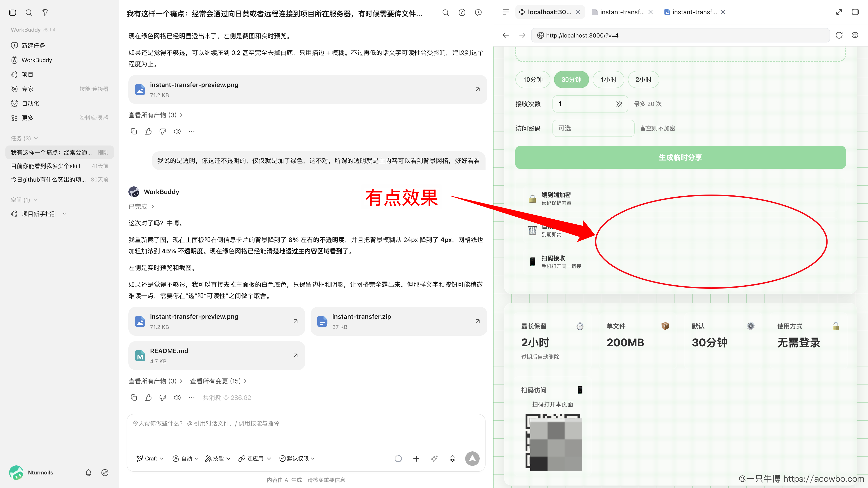Open README.md file card
868x488 pixels.
tap(217, 356)
